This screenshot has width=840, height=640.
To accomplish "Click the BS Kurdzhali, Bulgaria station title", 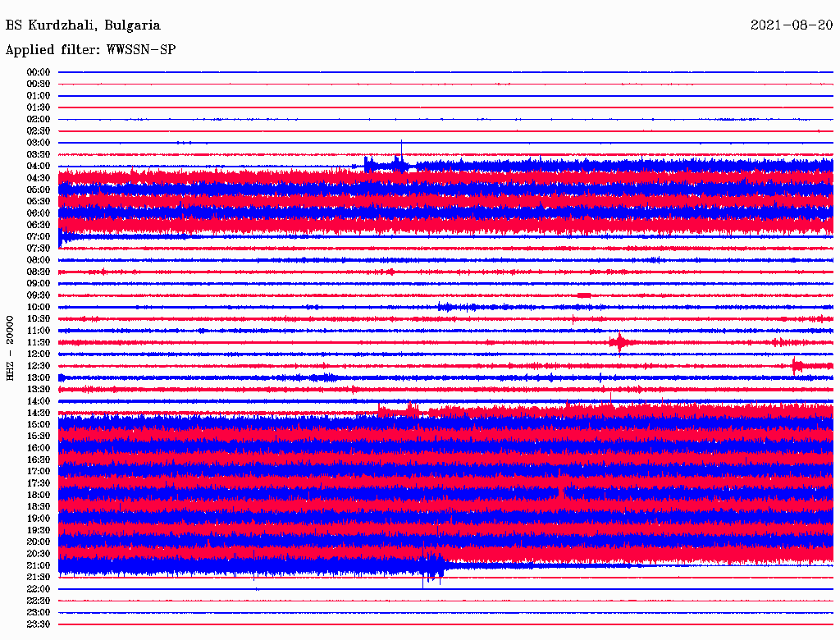I will click(x=83, y=25).
